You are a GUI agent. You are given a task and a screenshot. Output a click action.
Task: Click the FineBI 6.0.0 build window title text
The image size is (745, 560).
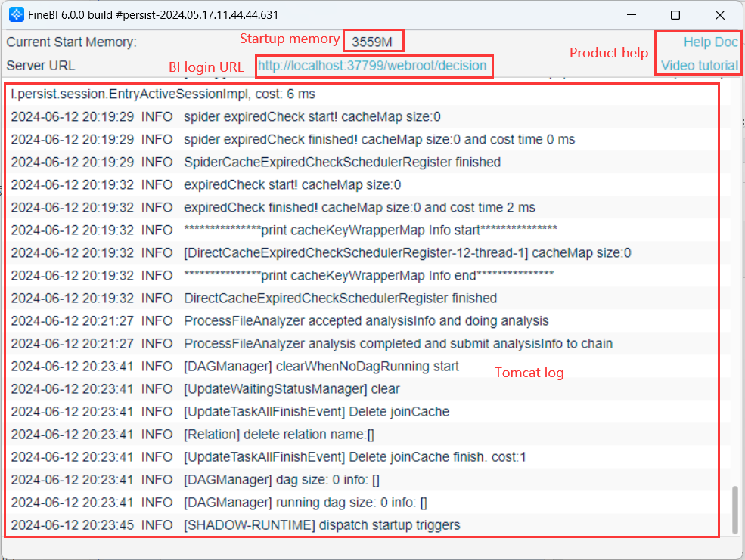(x=153, y=14)
